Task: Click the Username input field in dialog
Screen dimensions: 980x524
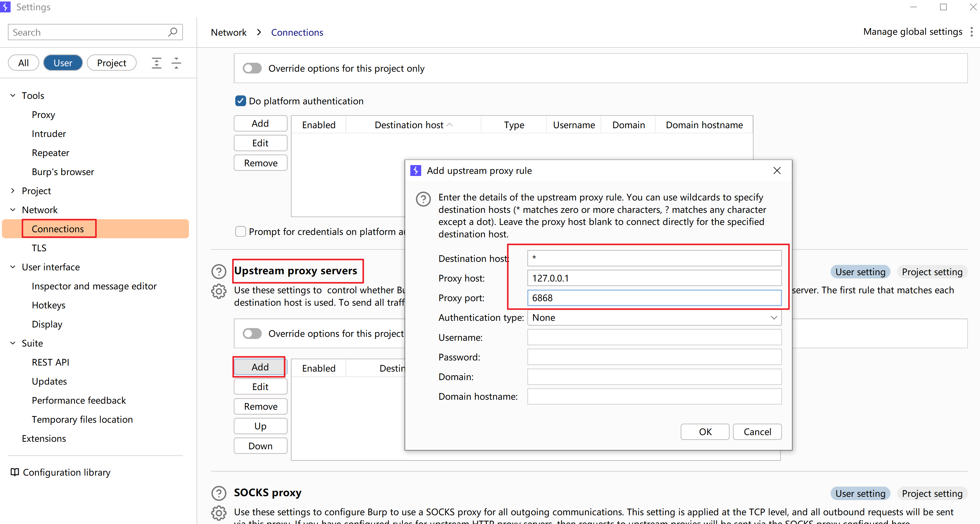Action: pyautogui.click(x=654, y=337)
